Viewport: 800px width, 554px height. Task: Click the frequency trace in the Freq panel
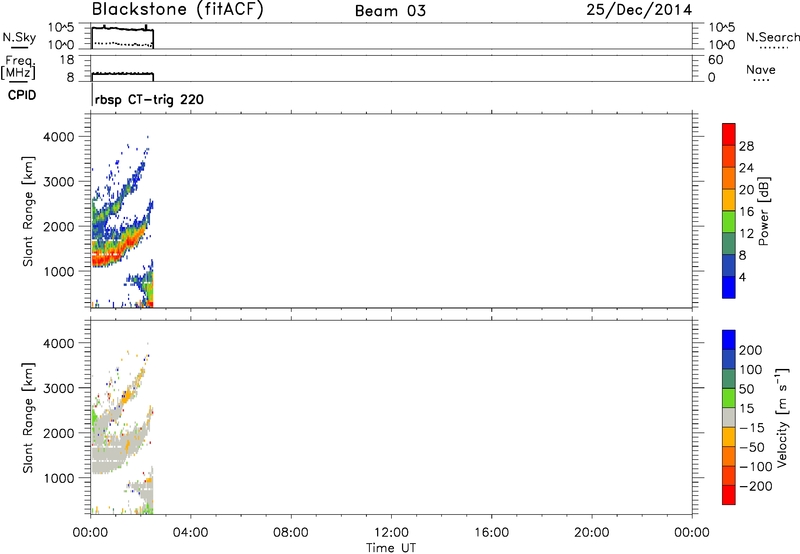pyautogui.click(x=122, y=75)
